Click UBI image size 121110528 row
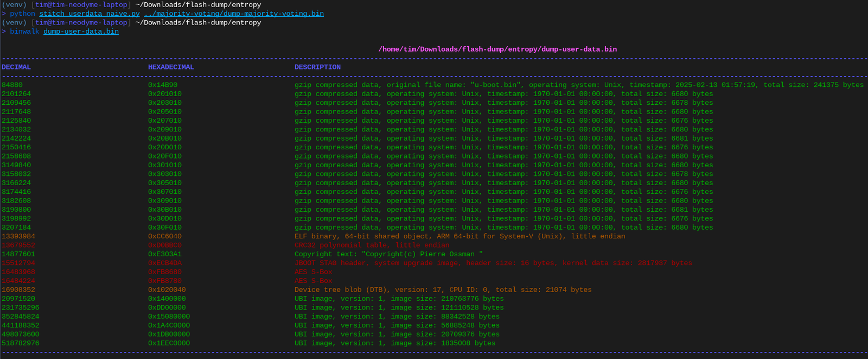This screenshot has width=868, height=359. pos(399,307)
